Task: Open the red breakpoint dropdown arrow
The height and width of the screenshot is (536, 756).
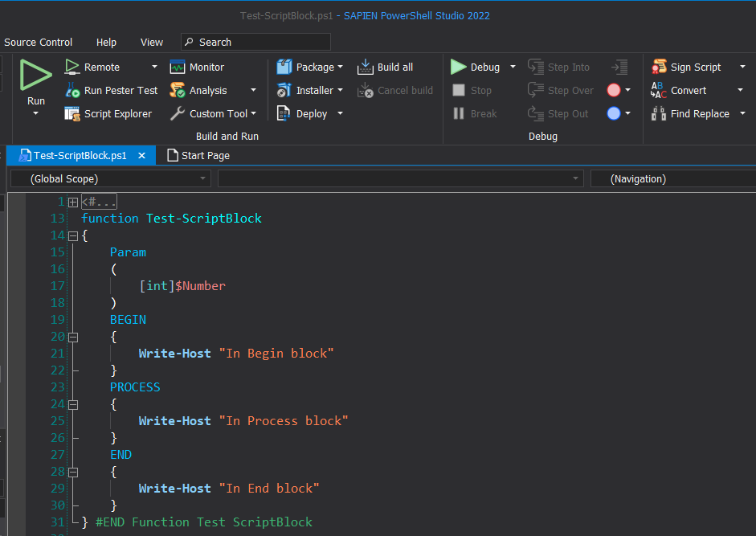Action: 627,90
